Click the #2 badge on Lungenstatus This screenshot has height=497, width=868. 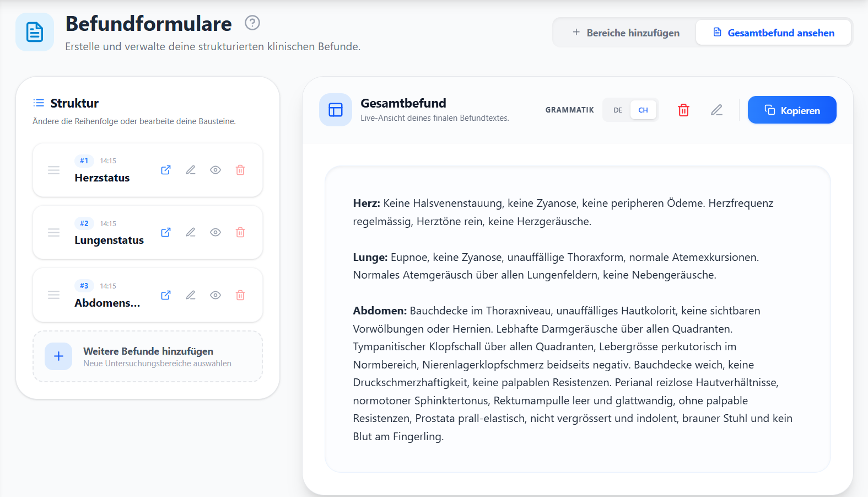click(84, 223)
